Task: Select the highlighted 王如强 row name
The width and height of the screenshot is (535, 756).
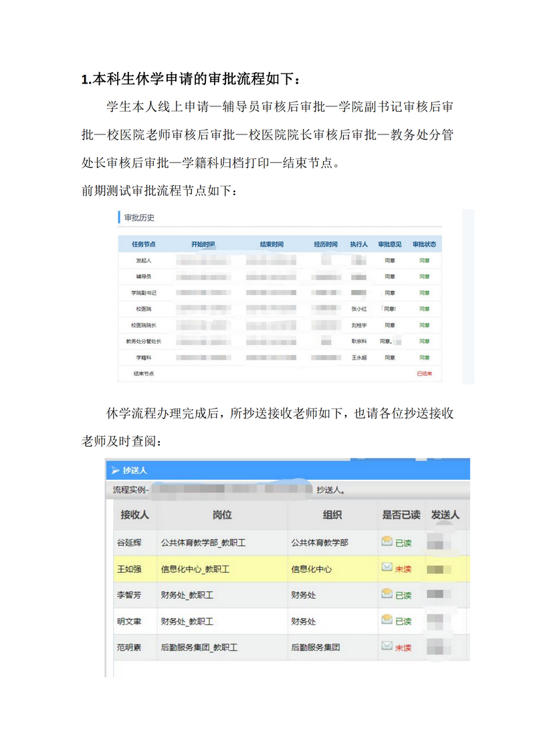Action: [130, 569]
